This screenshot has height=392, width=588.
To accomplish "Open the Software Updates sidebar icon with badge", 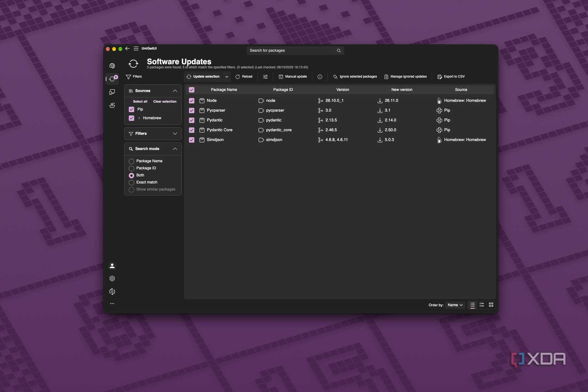I will [x=113, y=79].
